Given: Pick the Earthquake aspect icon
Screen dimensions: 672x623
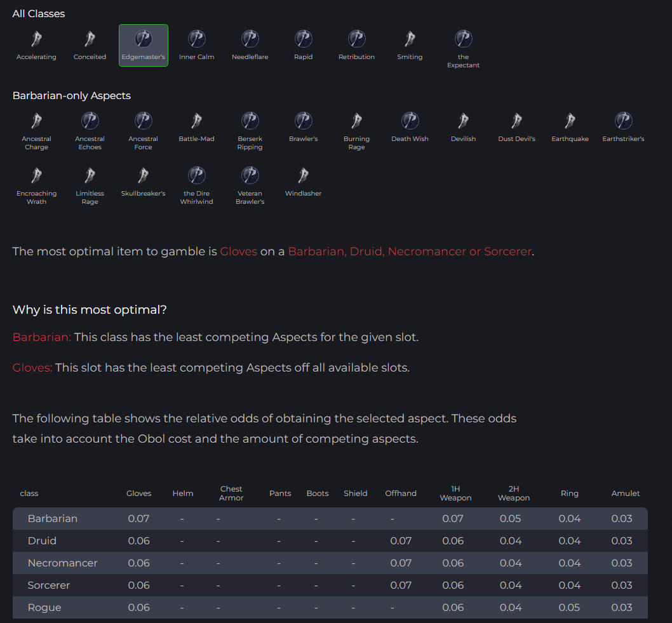Looking at the screenshot, I should click(x=570, y=121).
